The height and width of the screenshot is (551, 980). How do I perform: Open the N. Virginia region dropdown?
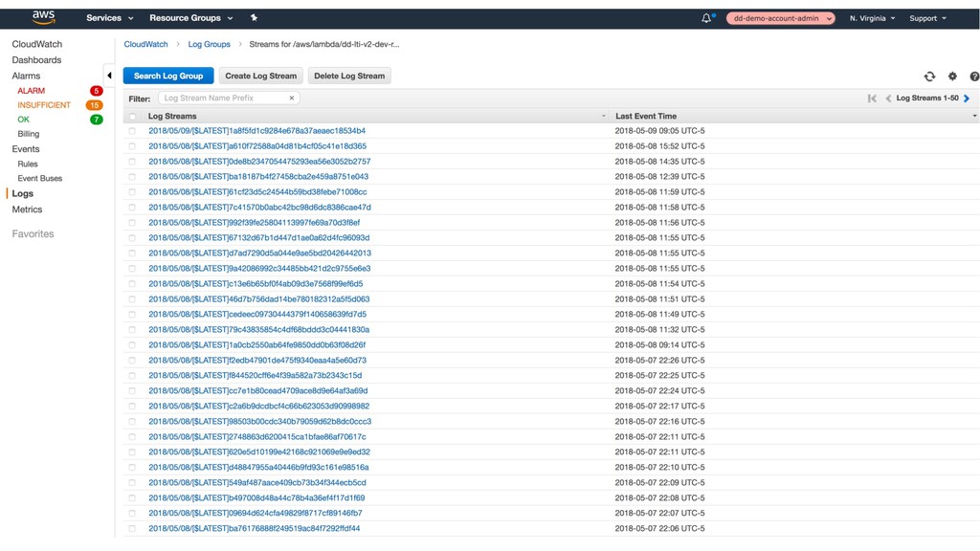click(x=873, y=18)
